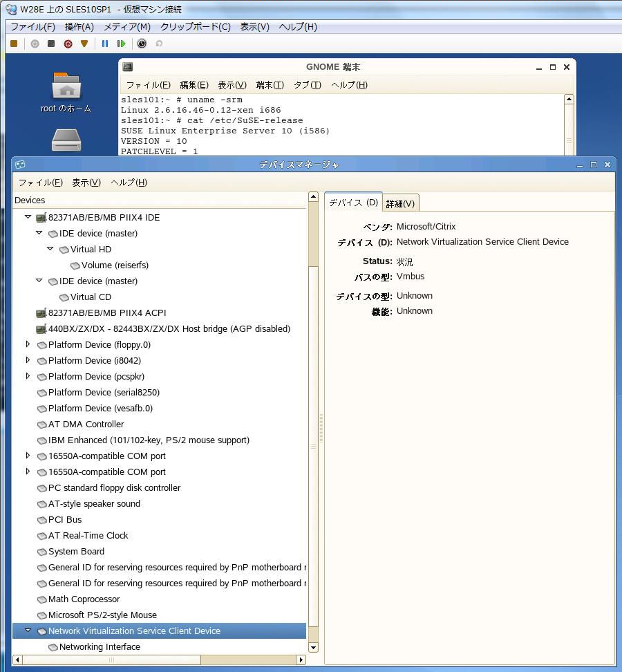Screen dimensions: 622x672
Task: Click the AT DMA Controller device icon
Action: pos(42,424)
